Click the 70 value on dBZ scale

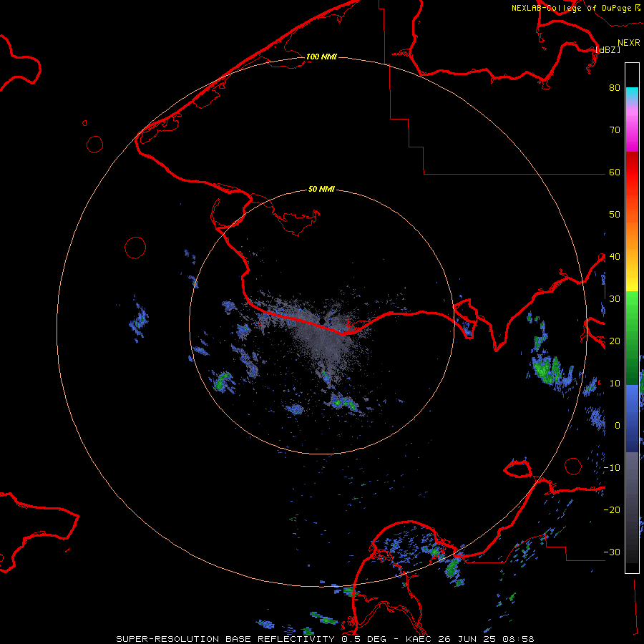(x=615, y=130)
